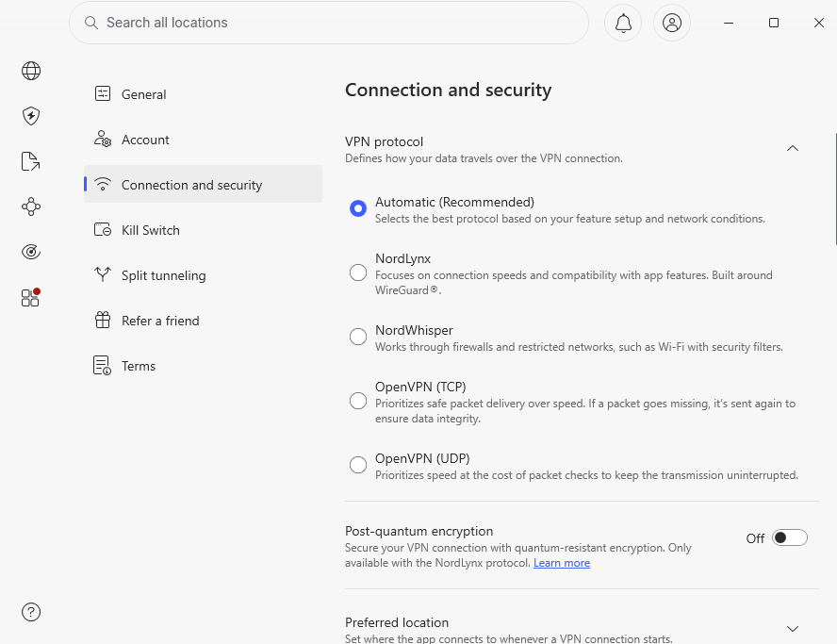Select the OpenVPN (UDP) radio button
The width and height of the screenshot is (837, 644).
point(358,465)
